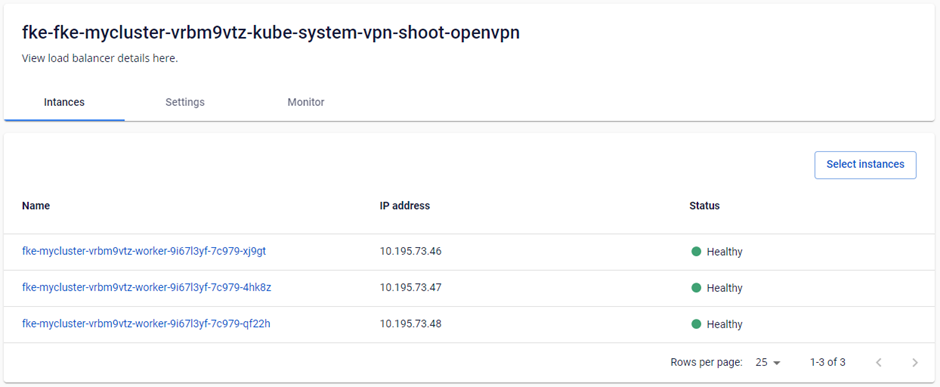Click the '1-3 of 3' pagination text
Screen dimensions: 940x387
827,362
